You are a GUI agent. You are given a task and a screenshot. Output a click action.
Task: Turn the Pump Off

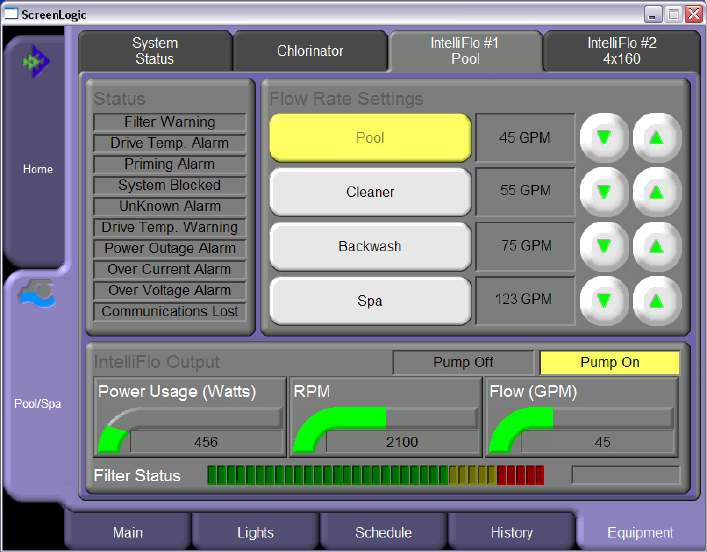[x=463, y=362]
